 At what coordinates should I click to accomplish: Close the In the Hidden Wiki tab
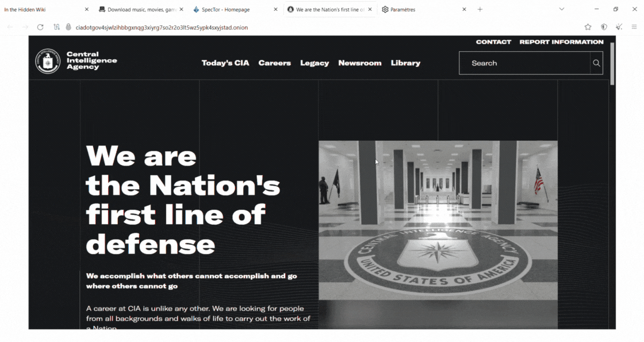(x=87, y=9)
